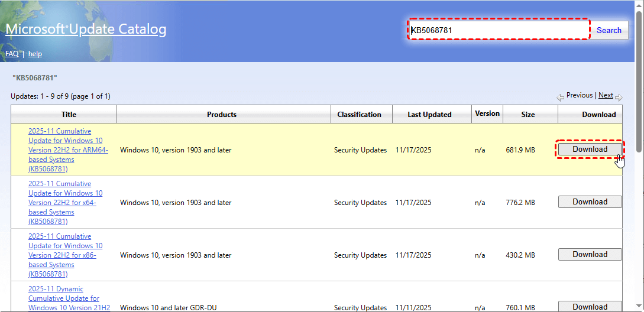
Task: Download the 430.2 MB x86 update
Action: [x=590, y=255]
